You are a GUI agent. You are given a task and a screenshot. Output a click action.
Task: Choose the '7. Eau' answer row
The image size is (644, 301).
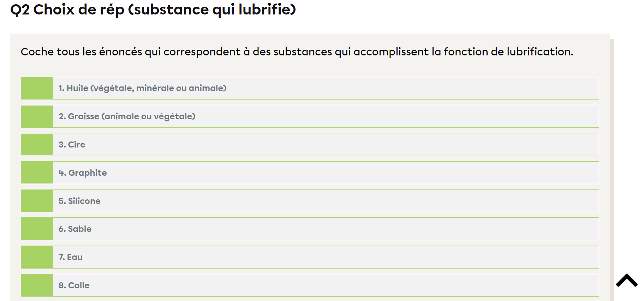pyautogui.click(x=71, y=257)
